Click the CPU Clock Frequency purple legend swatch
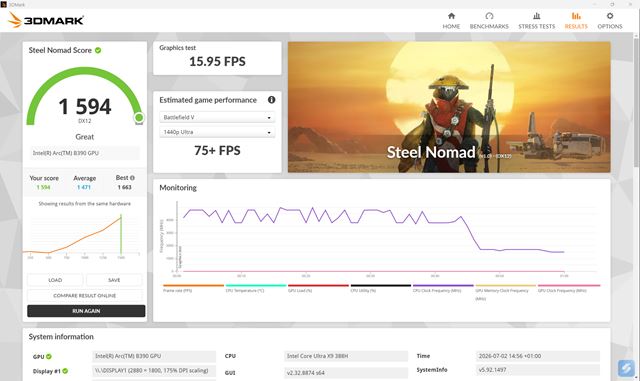 tap(443, 285)
